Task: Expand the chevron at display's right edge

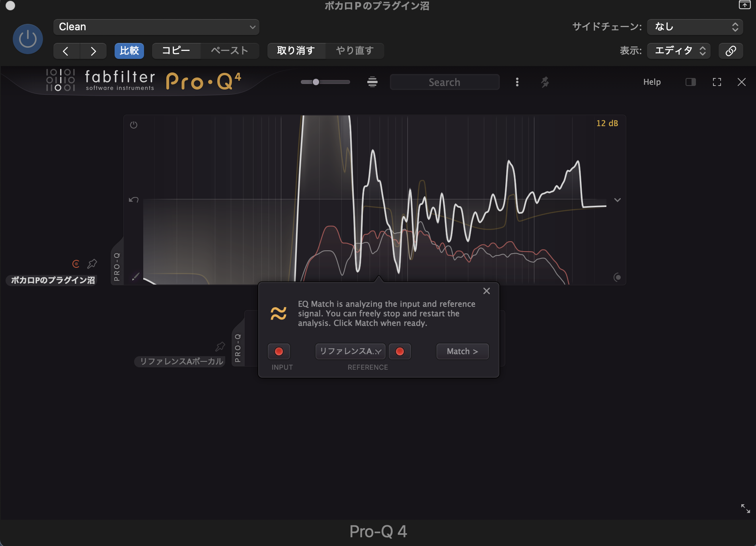Action: point(618,200)
